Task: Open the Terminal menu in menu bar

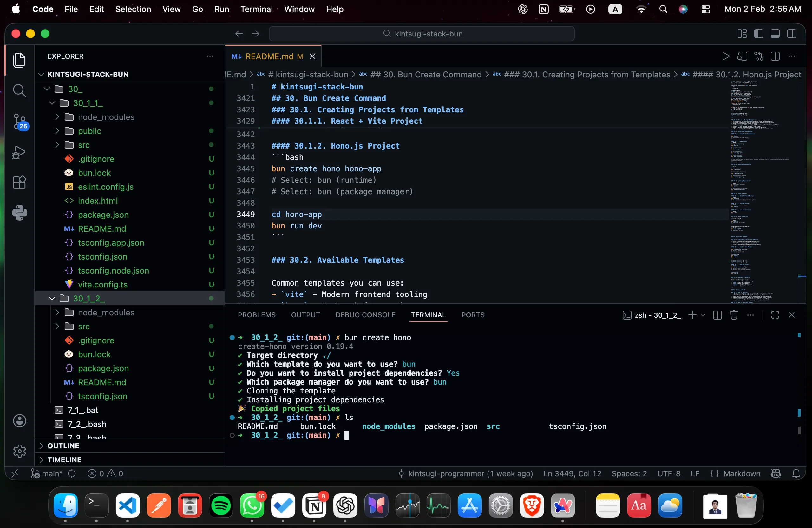Action: coord(256,9)
